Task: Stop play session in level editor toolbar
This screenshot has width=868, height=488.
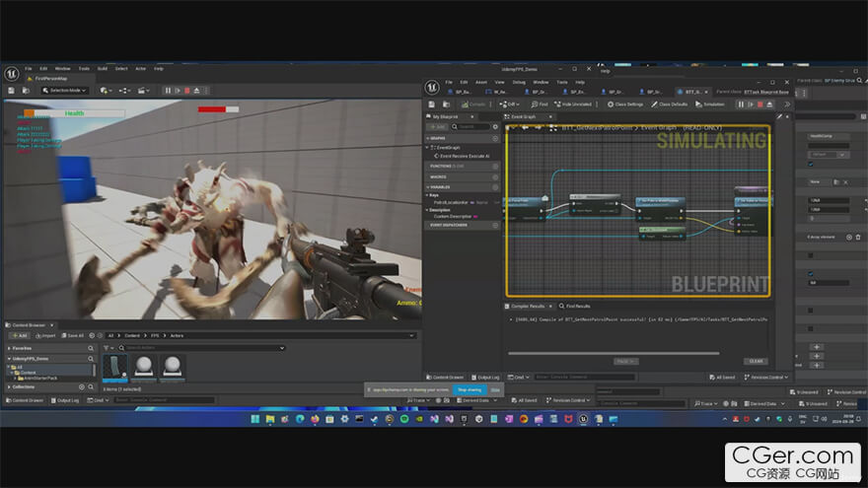Action: coord(187,90)
